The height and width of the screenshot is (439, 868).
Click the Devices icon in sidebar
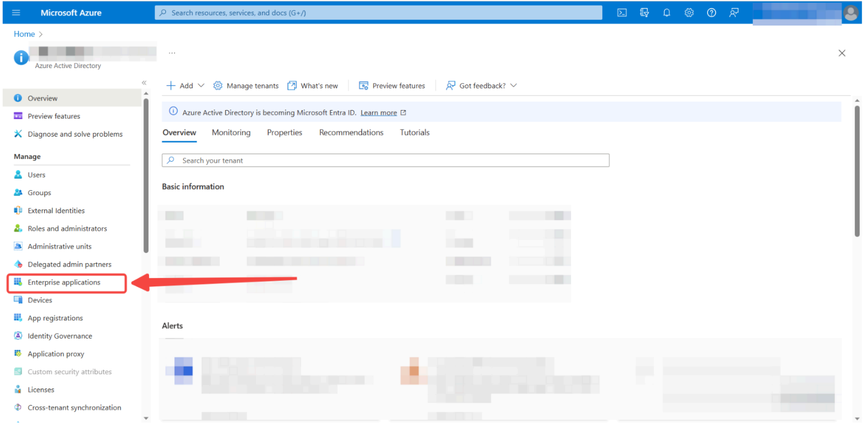click(18, 300)
